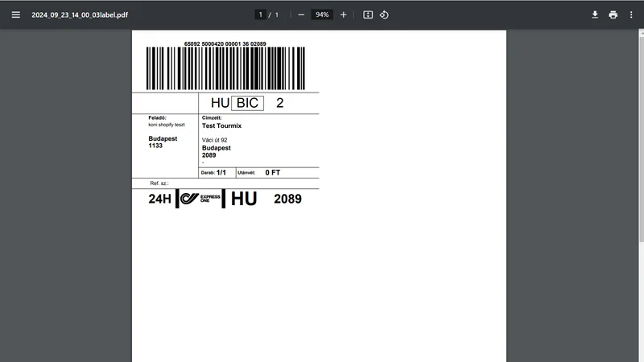Image resolution: width=644 pixels, height=362 pixels.
Task: Click the file name 2024_09_23_14_00_03label.pdf
Action: [80, 14]
